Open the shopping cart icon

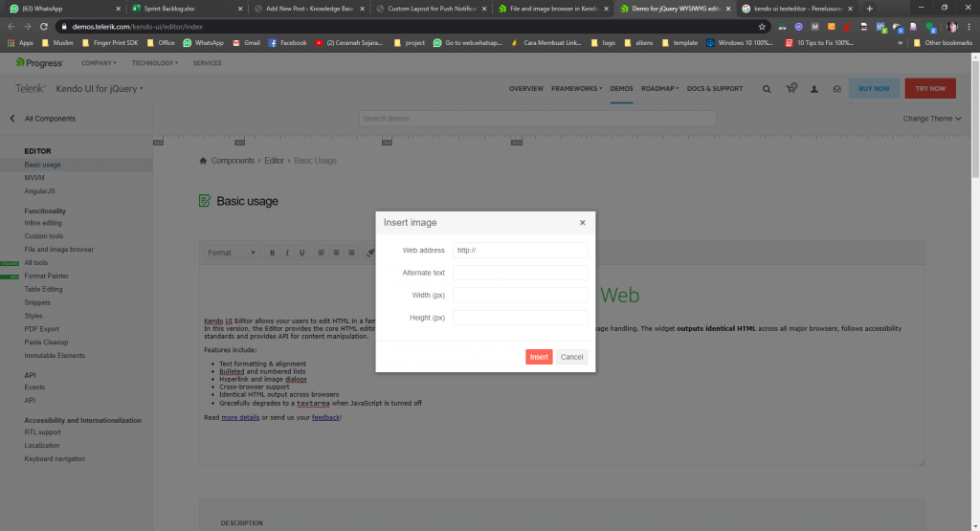pyautogui.click(x=791, y=89)
